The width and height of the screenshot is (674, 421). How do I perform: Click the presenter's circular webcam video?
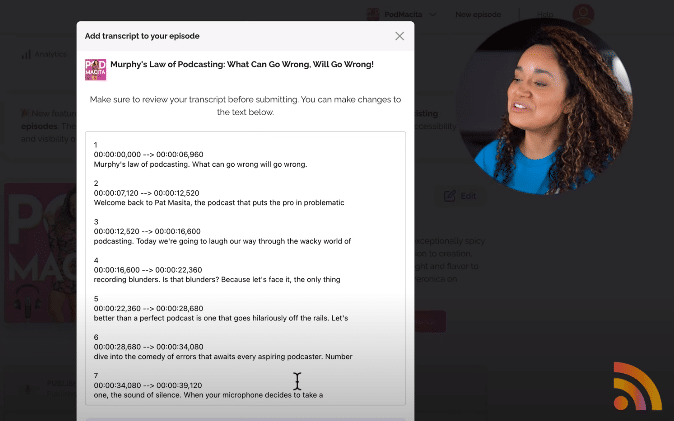coord(545,106)
